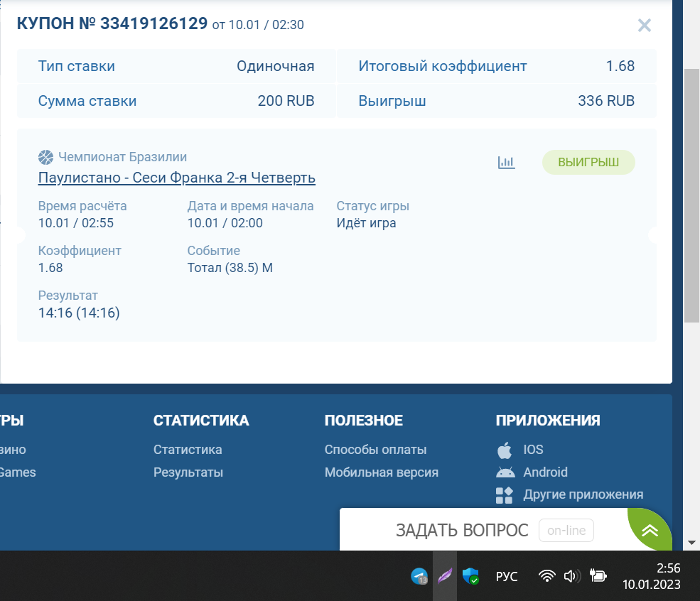Click battery power tray icon
700x601 pixels.
click(x=598, y=576)
